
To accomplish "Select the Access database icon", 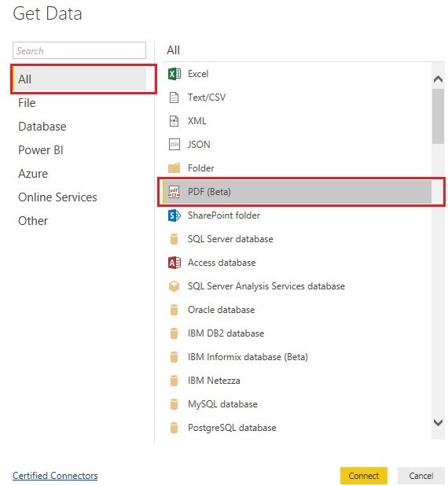I will (x=174, y=263).
